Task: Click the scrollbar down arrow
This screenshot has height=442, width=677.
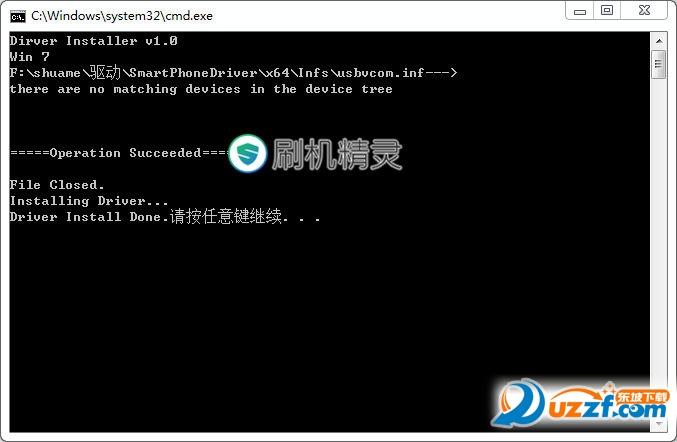Action: point(658,424)
